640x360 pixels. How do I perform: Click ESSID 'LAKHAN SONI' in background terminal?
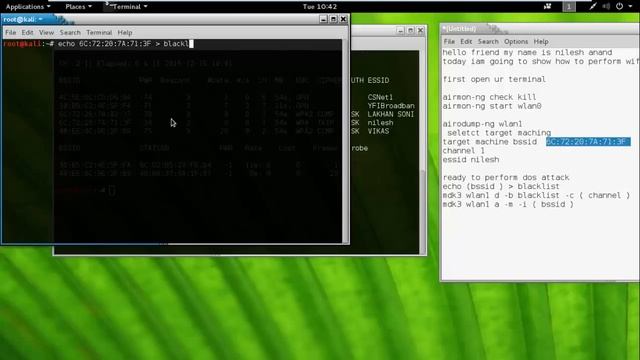coord(391,114)
